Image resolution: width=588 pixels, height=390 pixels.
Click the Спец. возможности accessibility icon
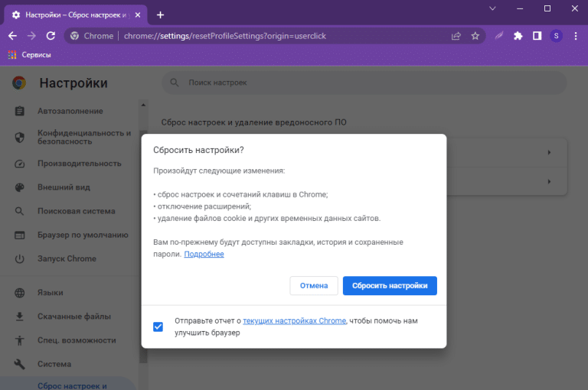pyautogui.click(x=19, y=340)
